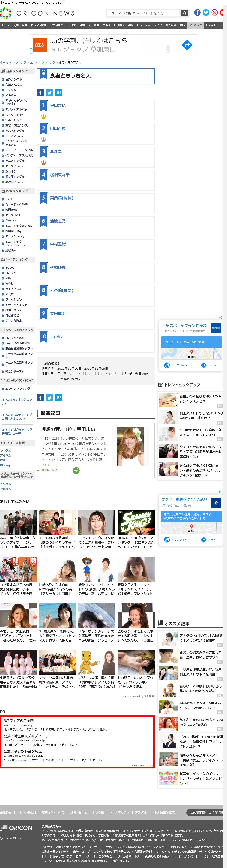
Task: Open コミック in book ranking sidebar
Action: [x=11, y=273]
